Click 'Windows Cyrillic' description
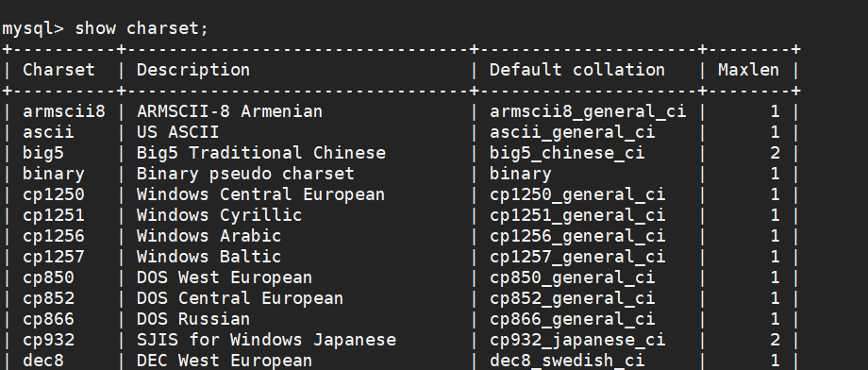The height and width of the screenshot is (370, 868). [x=219, y=215]
